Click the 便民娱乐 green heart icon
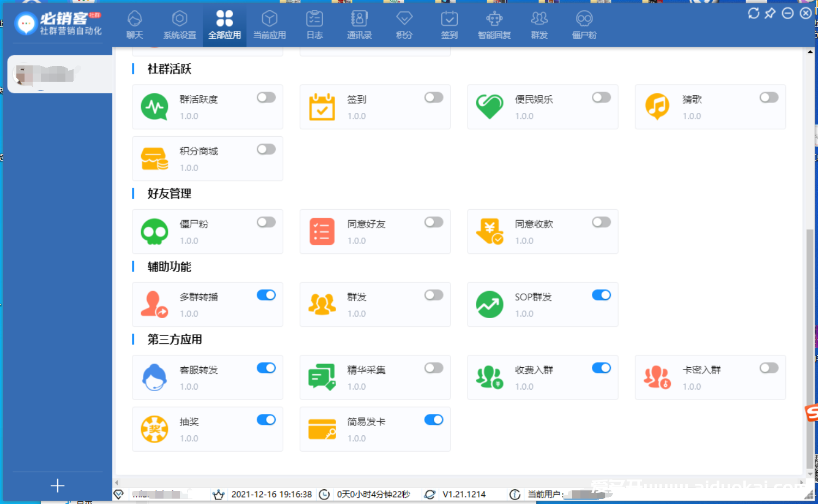Viewport: 818px width, 504px height. [489, 107]
